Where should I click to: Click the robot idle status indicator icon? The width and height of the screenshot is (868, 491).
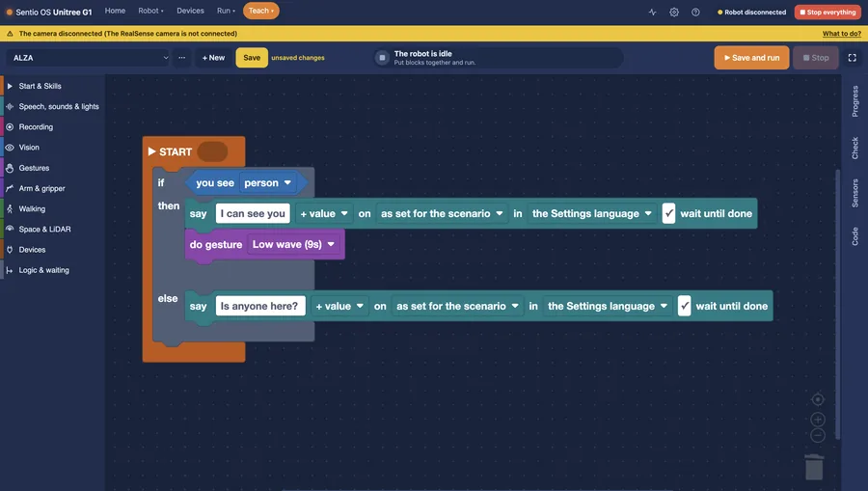[x=382, y=58]
